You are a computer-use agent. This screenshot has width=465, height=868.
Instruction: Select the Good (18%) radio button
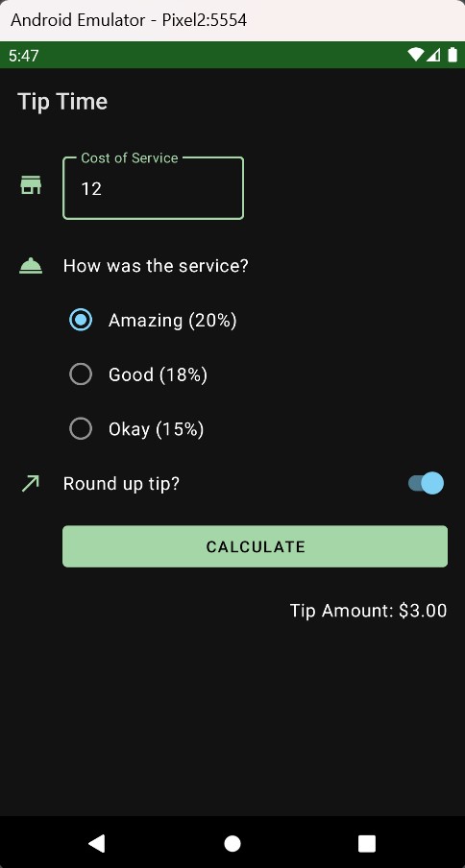[81, 374]
